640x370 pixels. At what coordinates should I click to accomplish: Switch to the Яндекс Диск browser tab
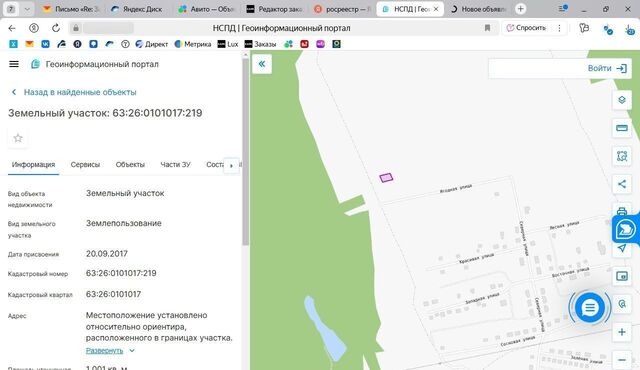tap(136, 9)
